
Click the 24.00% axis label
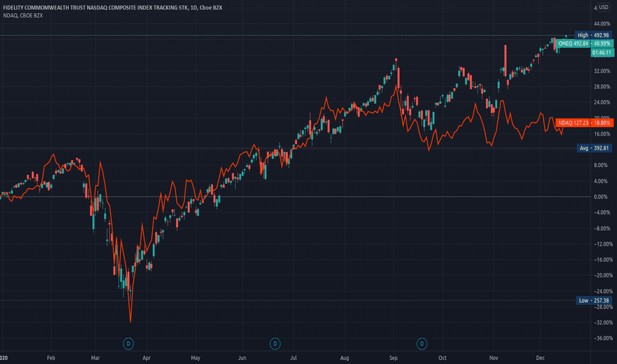coord(602,103)
